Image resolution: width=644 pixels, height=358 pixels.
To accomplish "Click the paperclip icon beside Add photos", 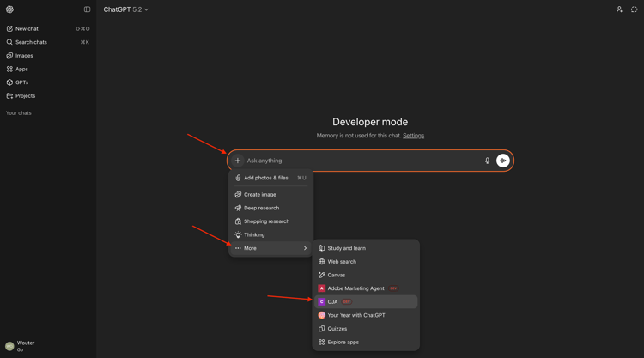I will pos(238,178).
